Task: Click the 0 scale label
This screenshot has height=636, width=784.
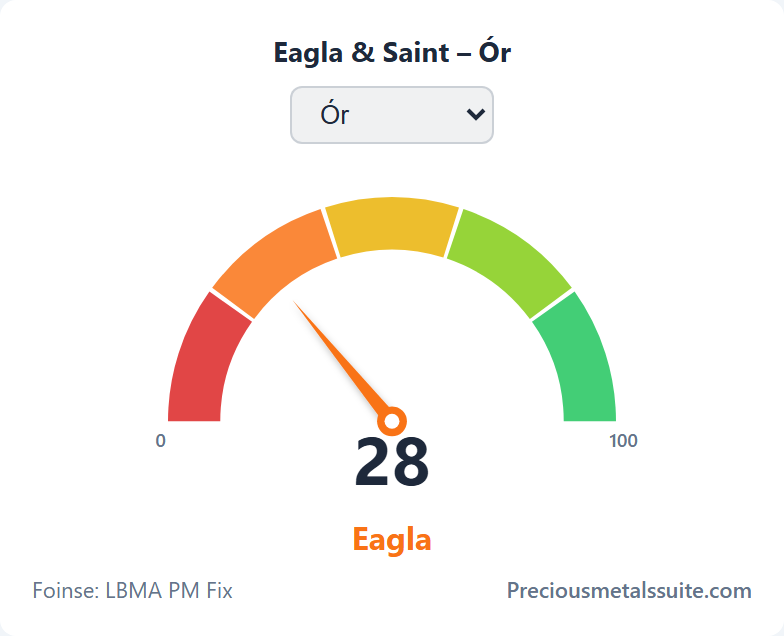Action: (x=160, y=441)
